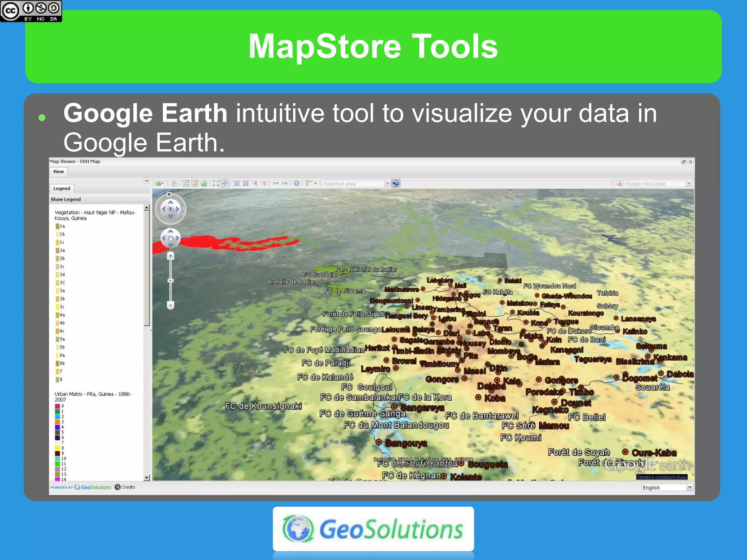The height and width of the screenshot is (560, 747).
Task: Click the zoom in magnifier icon
Action: pos(255,183)
